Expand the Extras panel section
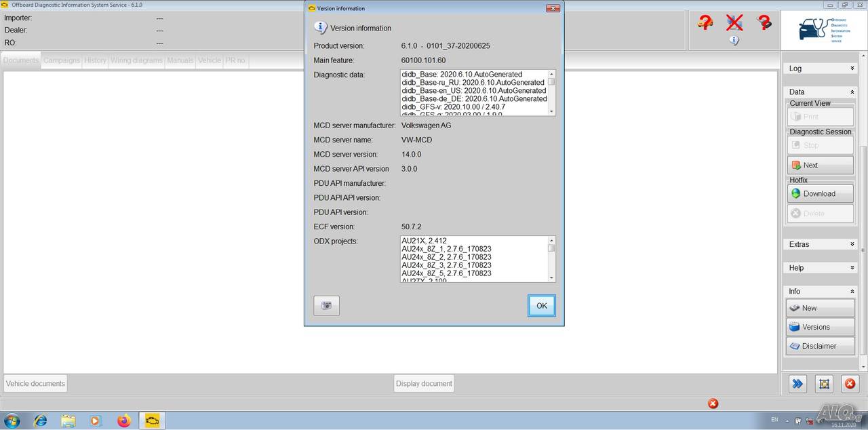This screenshot has width=868, height=430. point(821,244)
